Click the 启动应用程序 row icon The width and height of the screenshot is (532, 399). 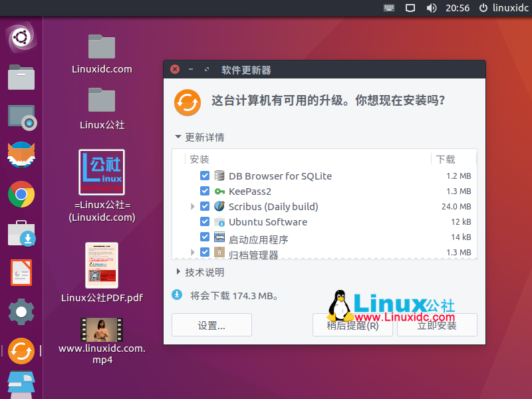coord(219,237)
